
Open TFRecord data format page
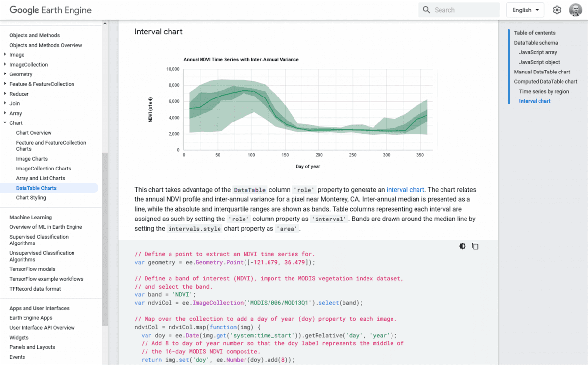click(36, 289)
